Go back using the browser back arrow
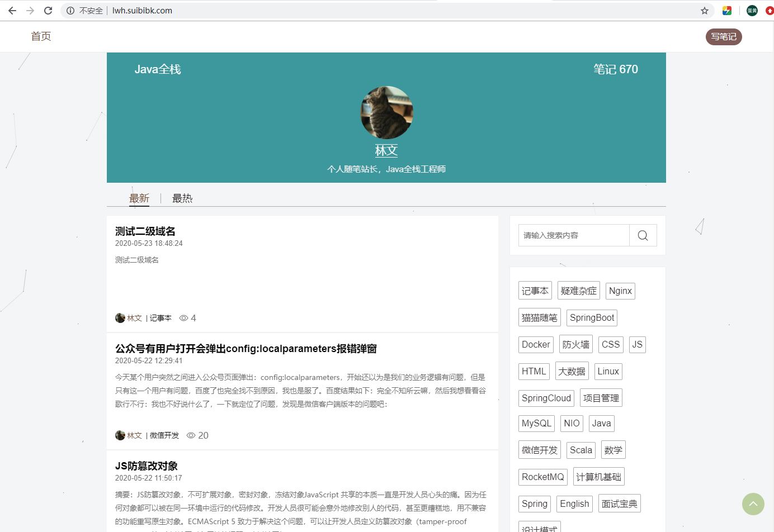 point(12,11)
